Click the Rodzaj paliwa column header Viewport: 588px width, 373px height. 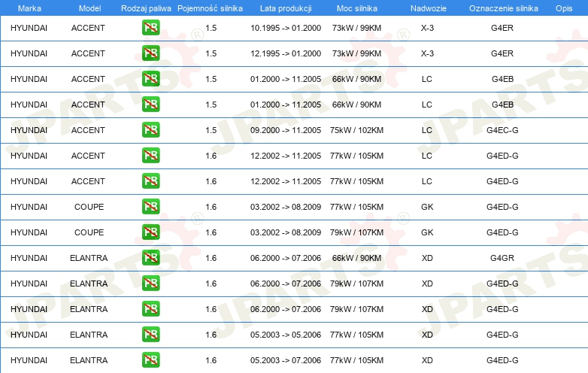tap(144, 8)
